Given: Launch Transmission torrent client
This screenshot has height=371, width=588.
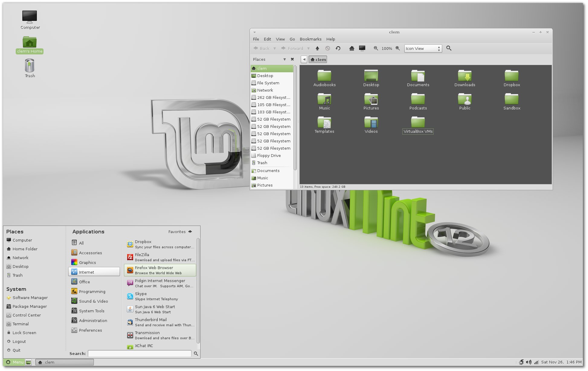Looking at the screenshot, I should (160, 335).
